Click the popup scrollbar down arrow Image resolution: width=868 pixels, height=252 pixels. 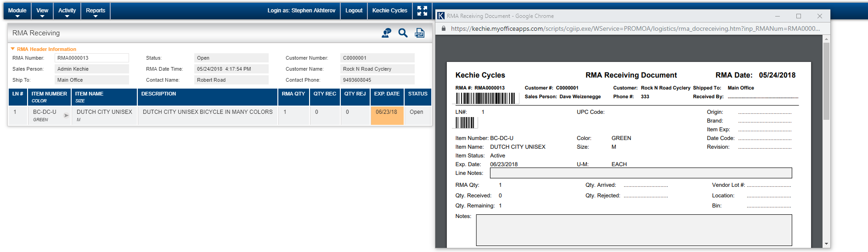click(x=826, y=244)
